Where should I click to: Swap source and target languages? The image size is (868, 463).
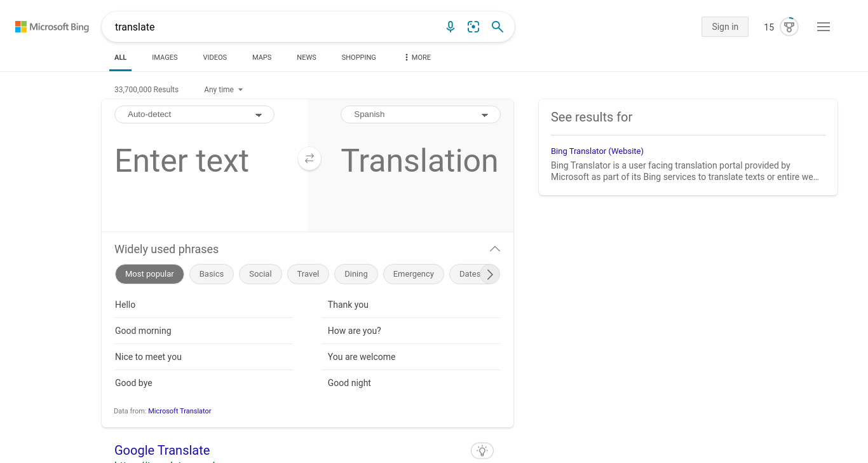[309, 158]
